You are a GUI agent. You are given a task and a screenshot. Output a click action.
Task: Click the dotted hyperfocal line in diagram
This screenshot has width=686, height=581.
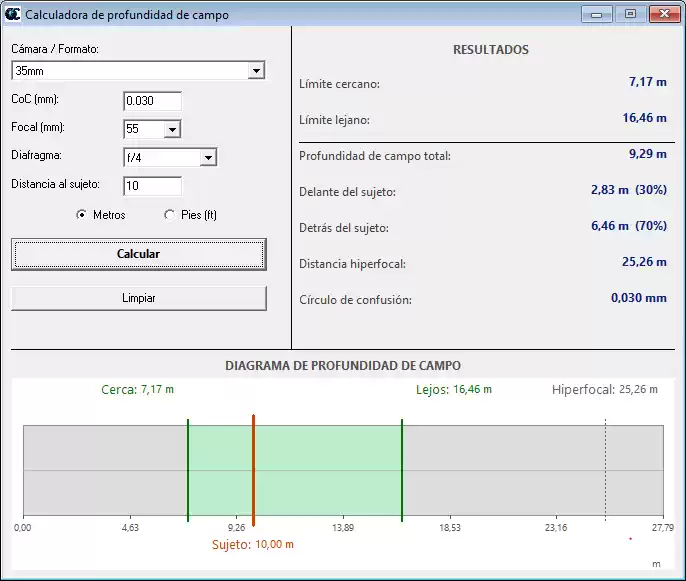click(606, 470)
